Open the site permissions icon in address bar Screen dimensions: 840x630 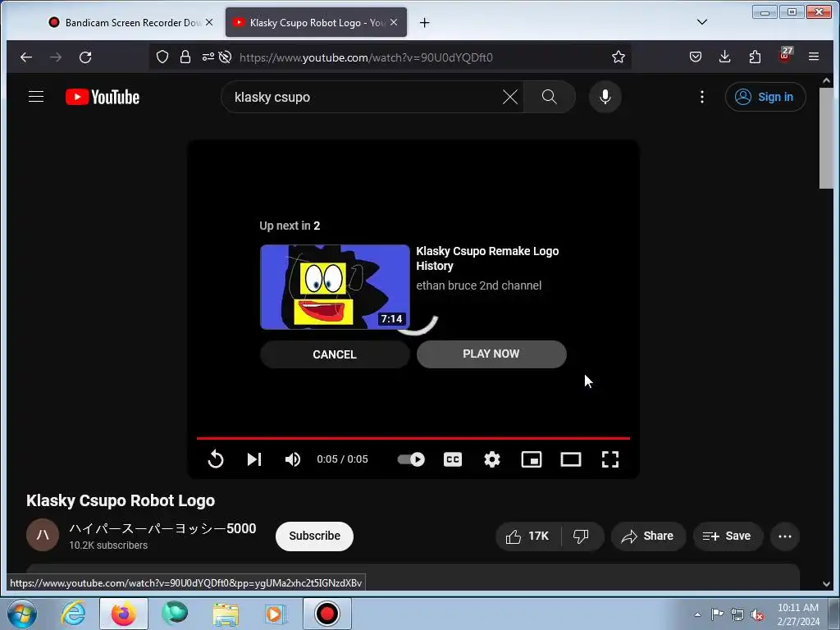(208, 57)
